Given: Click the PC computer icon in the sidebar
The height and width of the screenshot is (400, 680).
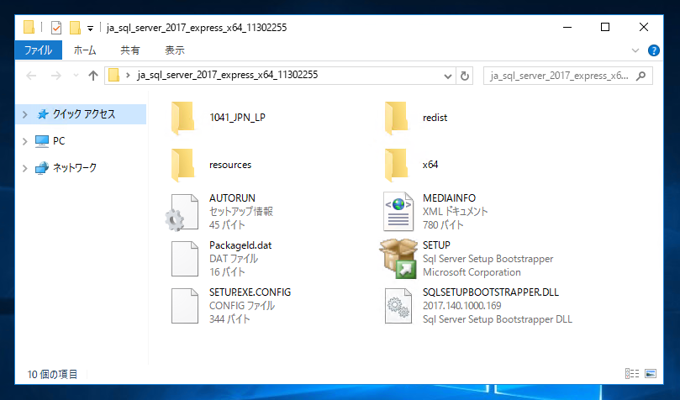Looking at the screenshot, I should (42, 141).
